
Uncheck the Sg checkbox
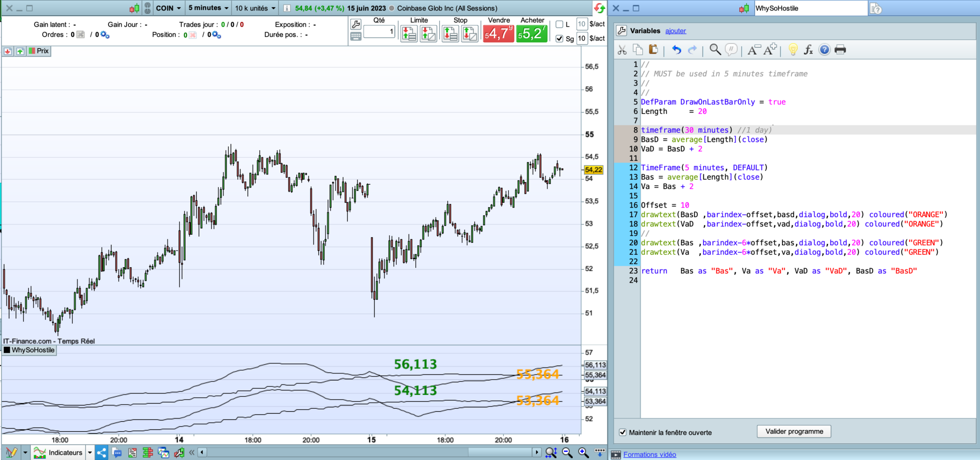(559, 38)
